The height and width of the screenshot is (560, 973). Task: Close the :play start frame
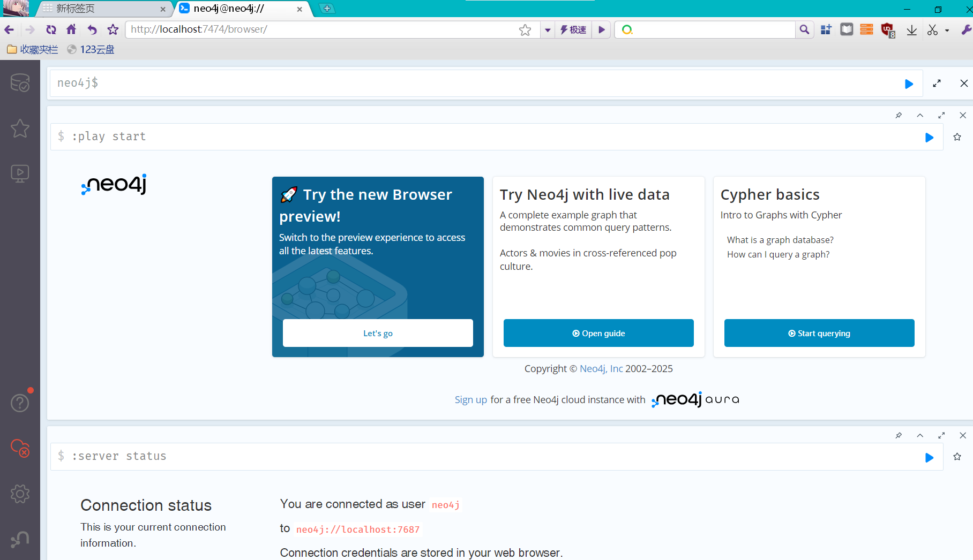963,115
